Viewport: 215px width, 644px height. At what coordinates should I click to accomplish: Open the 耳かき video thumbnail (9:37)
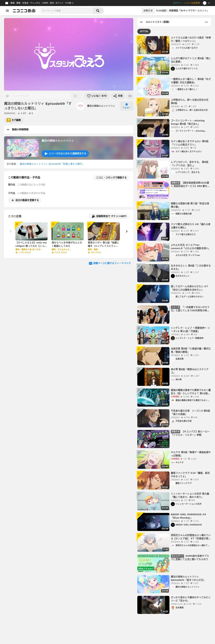point(153,605)
